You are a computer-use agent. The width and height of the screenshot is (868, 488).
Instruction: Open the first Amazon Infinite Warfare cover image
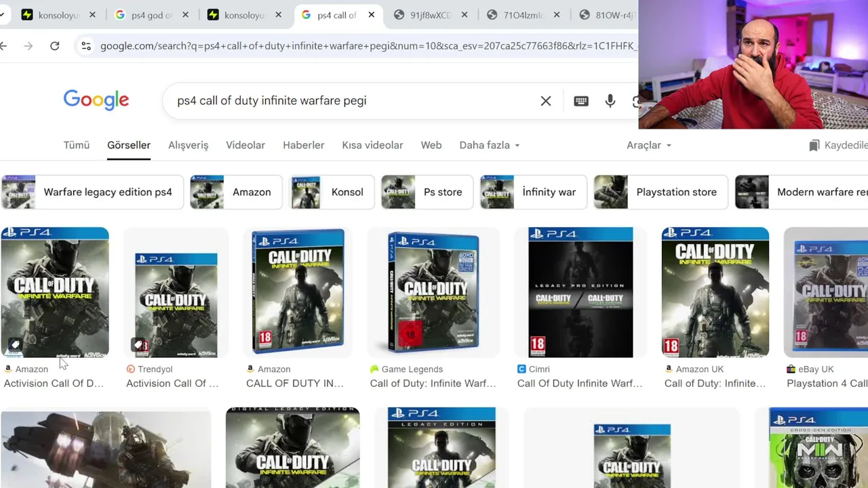(55, 292)
